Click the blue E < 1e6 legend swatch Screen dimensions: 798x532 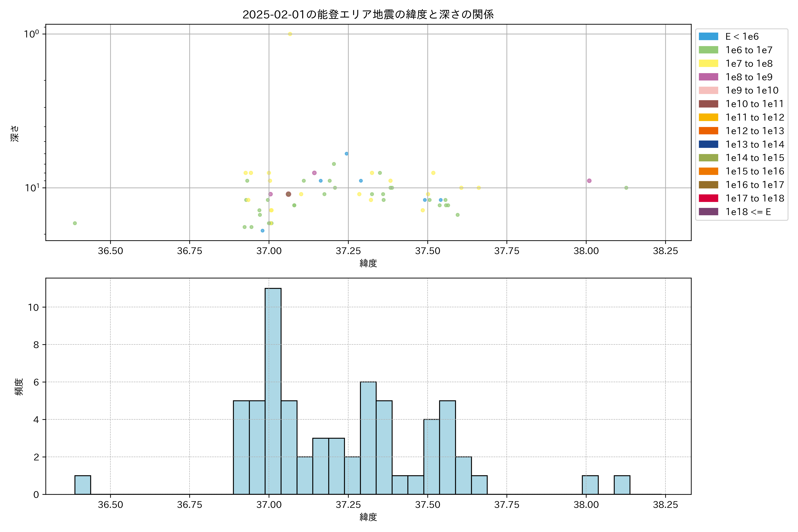coord(708,36)
